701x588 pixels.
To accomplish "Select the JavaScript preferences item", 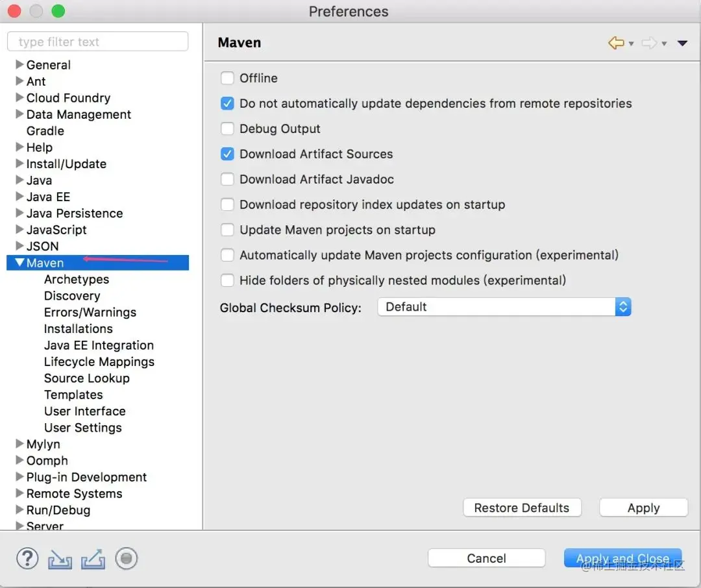I will [x=56, y=230].
